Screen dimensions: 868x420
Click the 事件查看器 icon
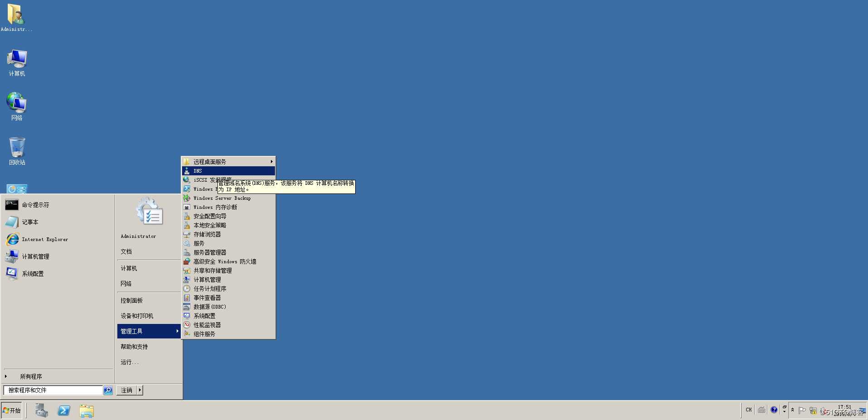click(187, 298)
